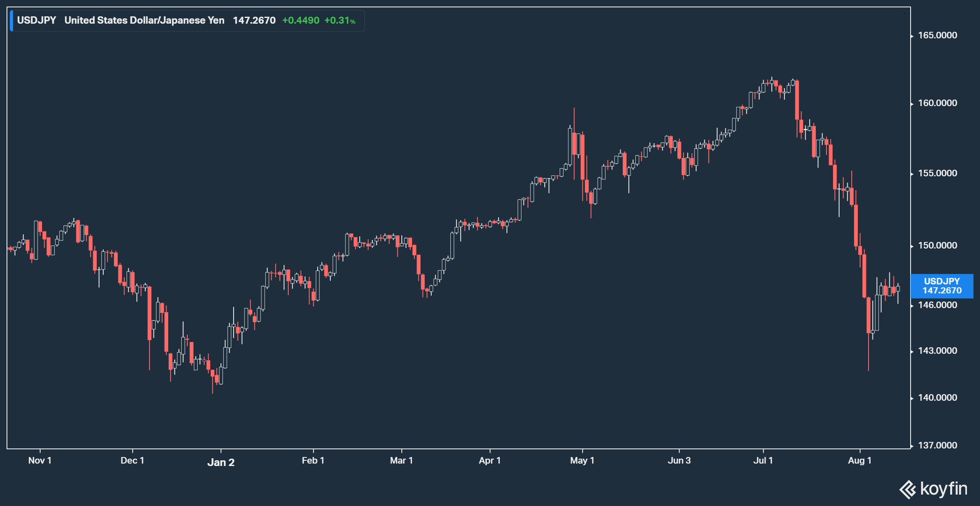The height and width of the screenshot is (506, 980).
Task: Click the May 1 date marker
Action: (x=582, y=461)
